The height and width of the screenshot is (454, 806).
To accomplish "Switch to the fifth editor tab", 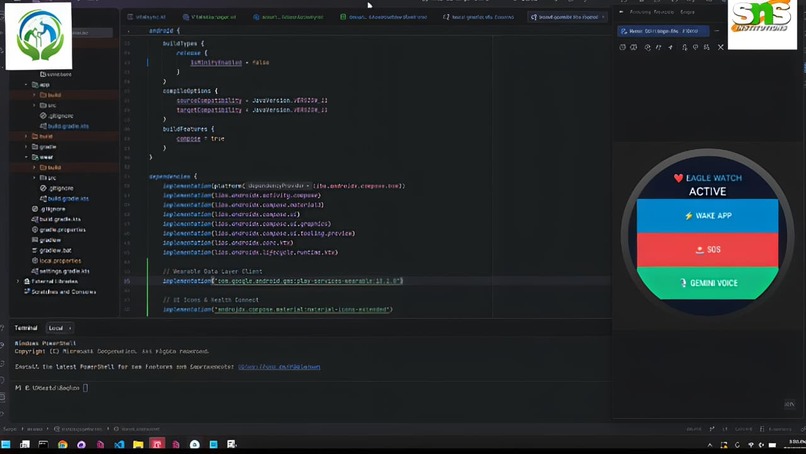I will 478,17.
